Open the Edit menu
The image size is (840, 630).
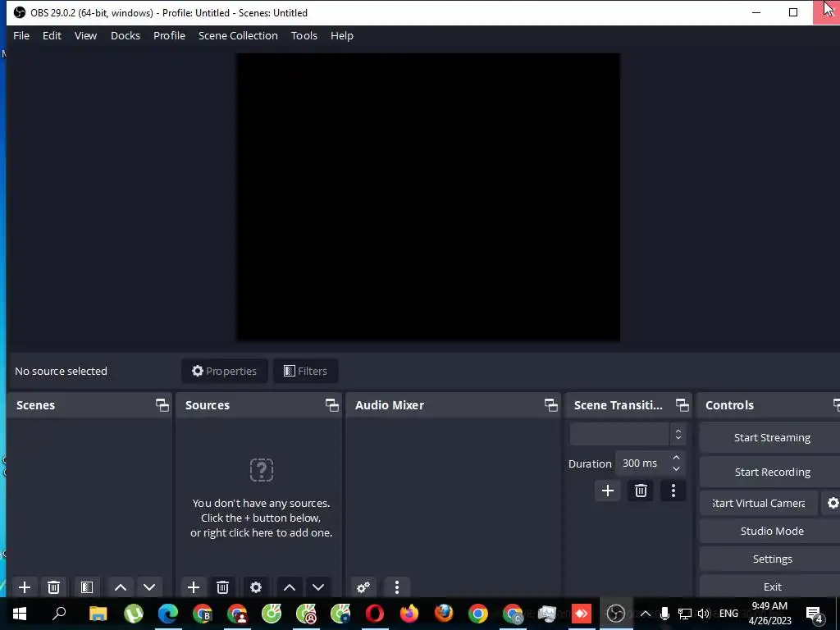(x=52, y=36)
